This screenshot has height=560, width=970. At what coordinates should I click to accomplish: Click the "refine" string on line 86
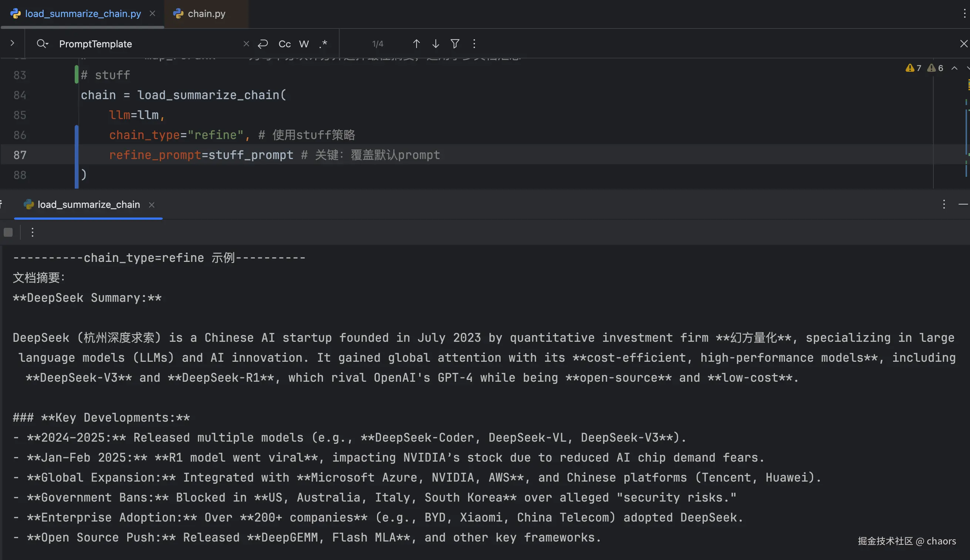(215, 135)
